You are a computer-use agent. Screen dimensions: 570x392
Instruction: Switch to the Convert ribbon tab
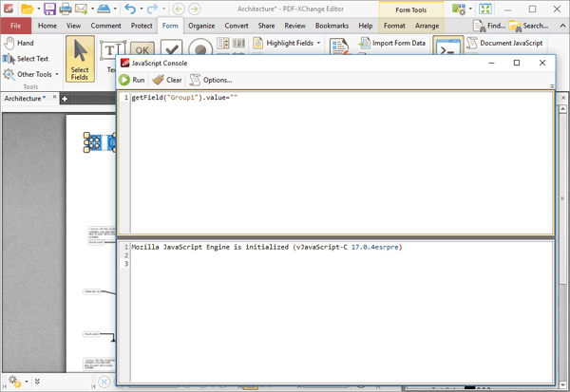click(237, 26)
